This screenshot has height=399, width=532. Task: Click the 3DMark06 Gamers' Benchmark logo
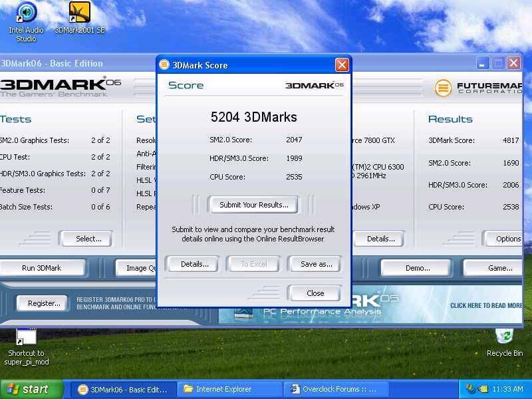point(60,87)
